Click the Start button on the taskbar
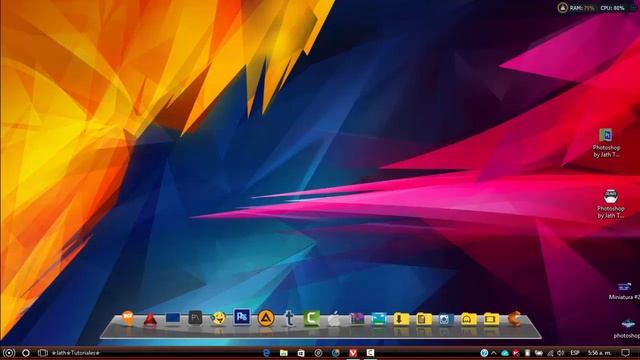 9,353
